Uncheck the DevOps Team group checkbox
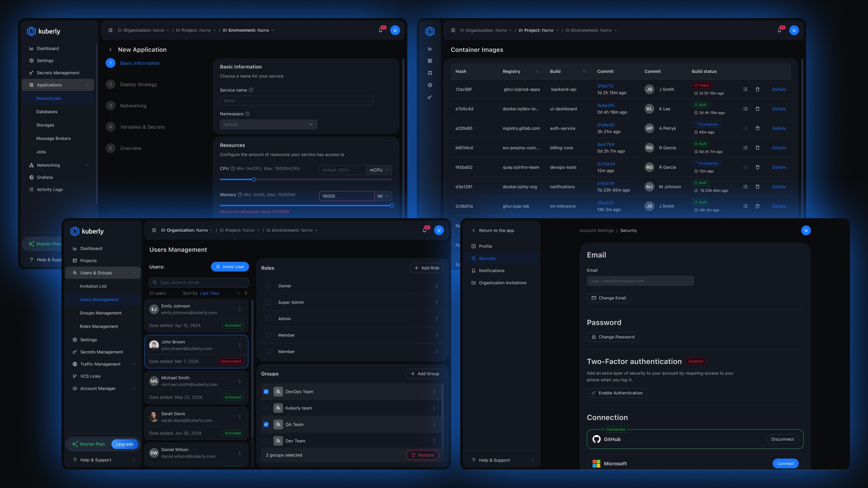Image resolution: width=868 pixels, height=488 pixels. tap(266, 392)
